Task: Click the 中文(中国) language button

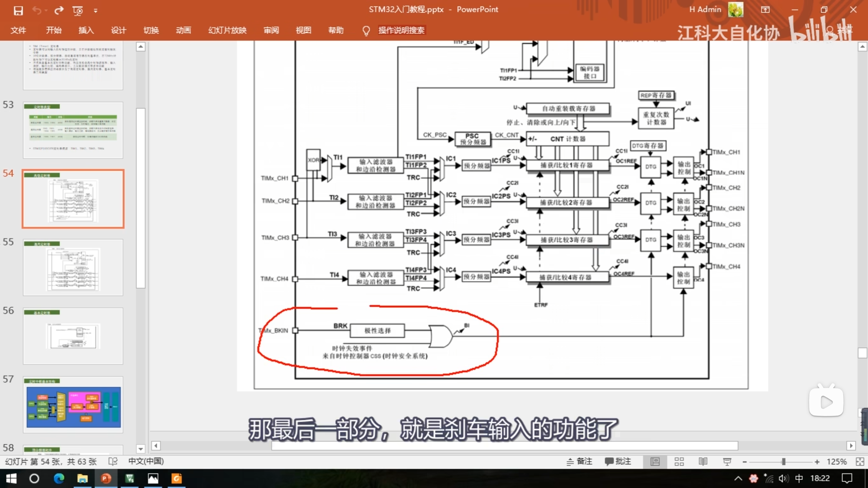Action: [146, 462]
